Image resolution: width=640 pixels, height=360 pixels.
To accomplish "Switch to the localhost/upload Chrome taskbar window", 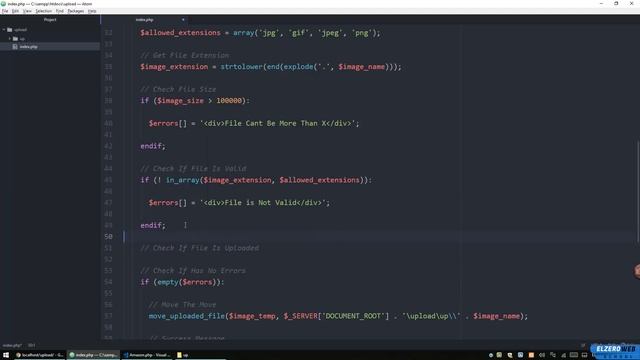I will pyautogui.click(x=40, y=355).
